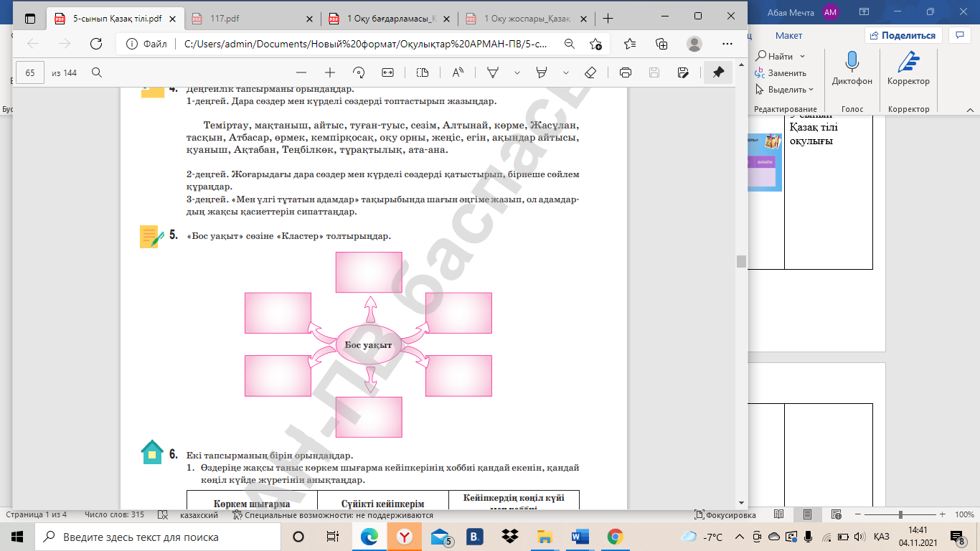
Task: Open the Word Editor (Корректор) tool
Action: point(908,68)
